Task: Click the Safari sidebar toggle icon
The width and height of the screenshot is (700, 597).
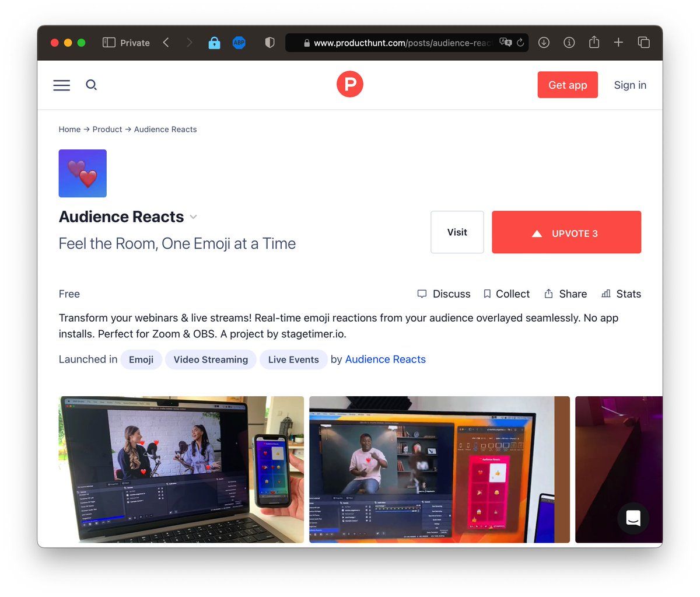Action: pos(109,43)
